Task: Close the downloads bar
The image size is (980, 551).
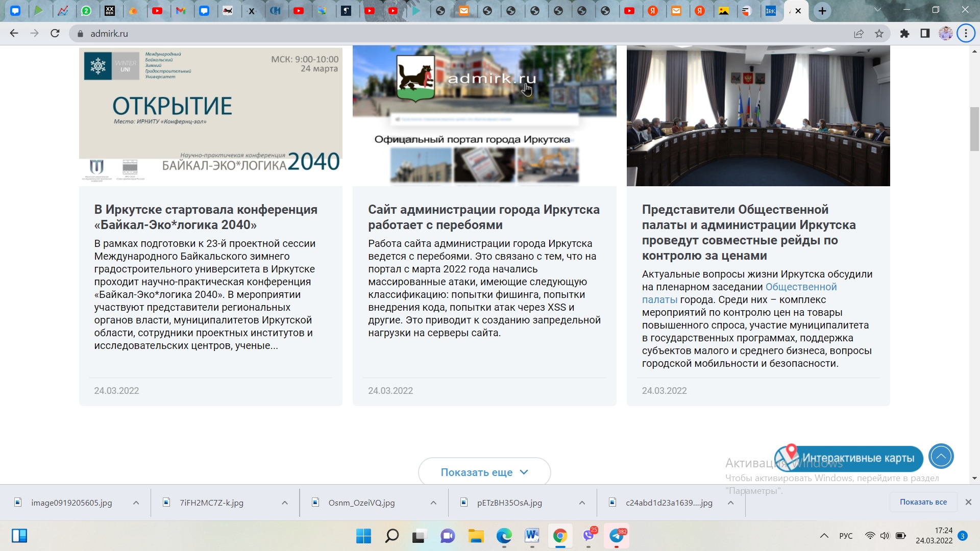Action: 968,502
